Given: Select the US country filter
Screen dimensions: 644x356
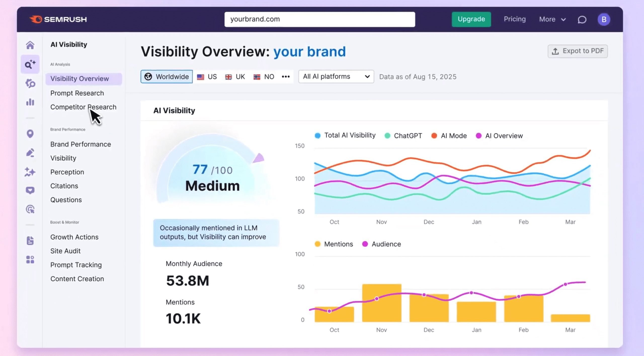Looking at the screenshot, I should tap(207, 76).
